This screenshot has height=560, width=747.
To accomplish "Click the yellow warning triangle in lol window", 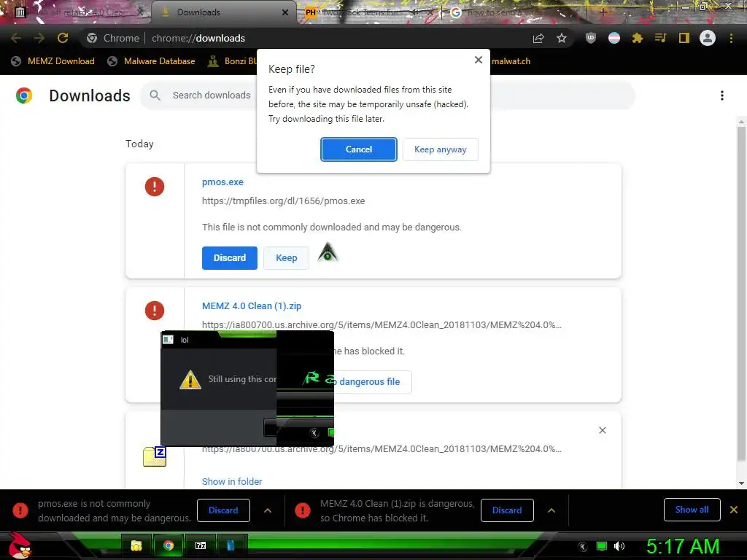I will click(x=190, y=379).
